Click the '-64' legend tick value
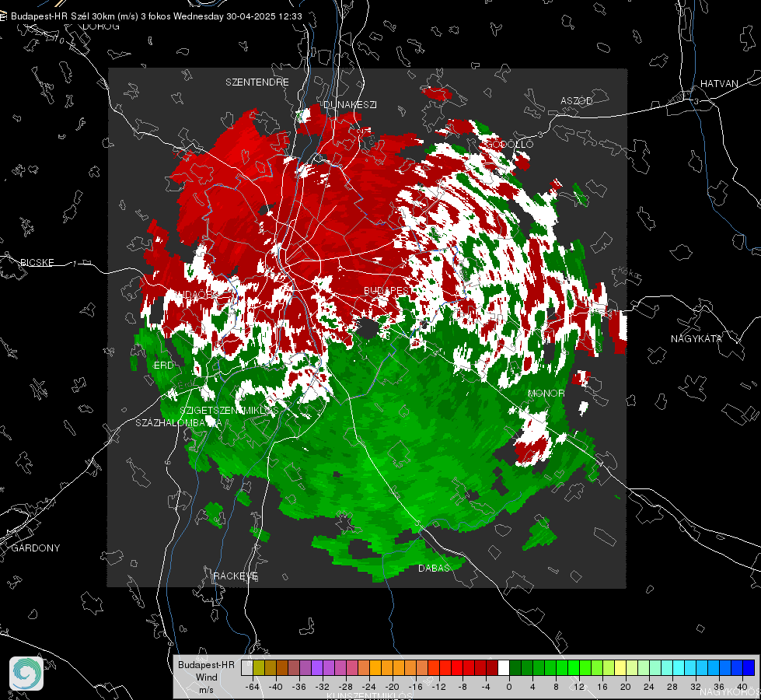The width and height of the screenshot is (761, 700). pos(253,687)
